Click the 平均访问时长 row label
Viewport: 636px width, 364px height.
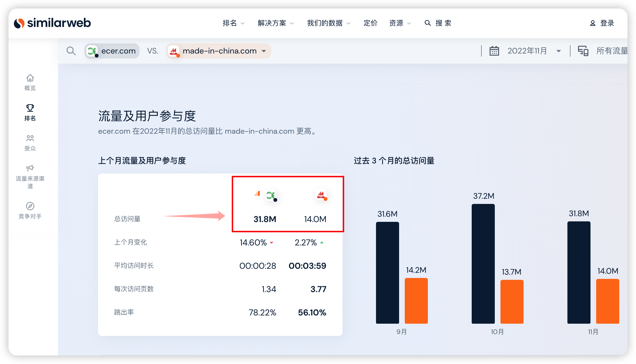[134, 265]
